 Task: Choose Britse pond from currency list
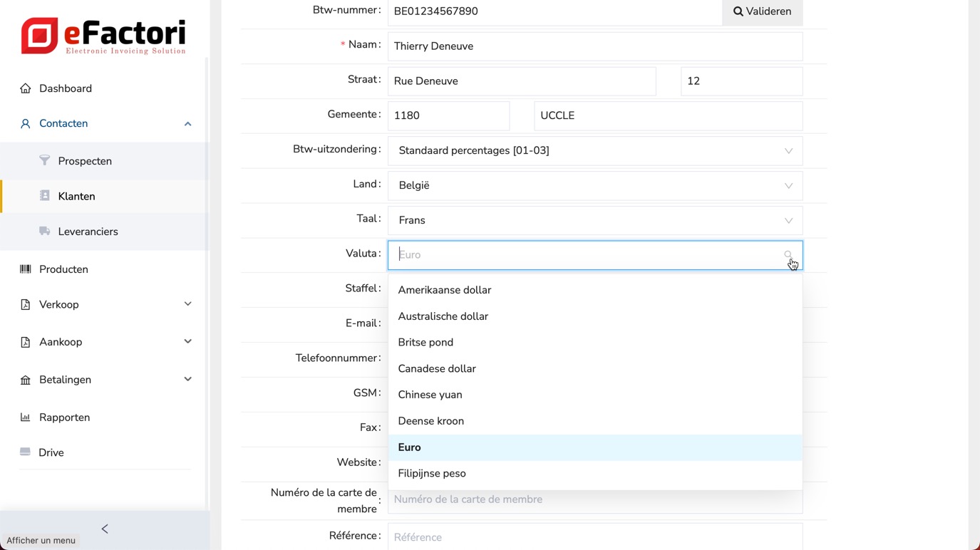(425, 343)
